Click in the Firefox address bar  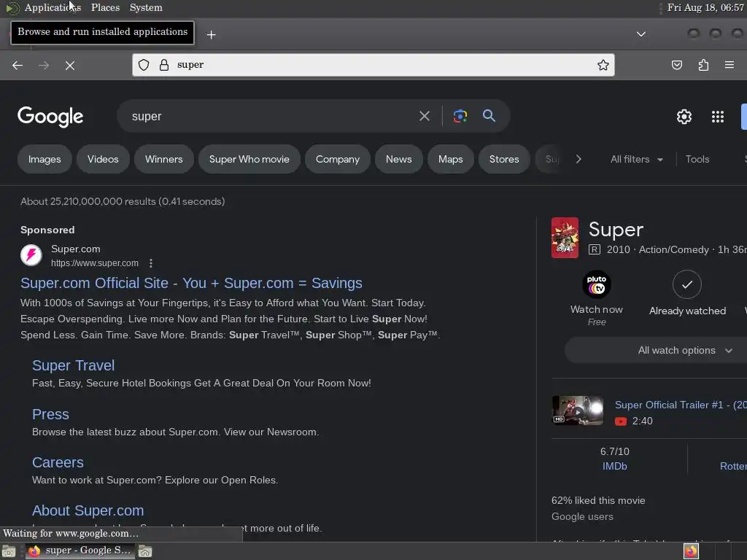(373, 65)
